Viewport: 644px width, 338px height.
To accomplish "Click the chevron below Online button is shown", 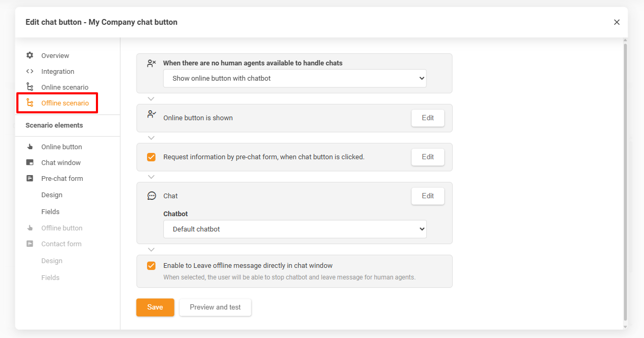I will tap(151, 138).
